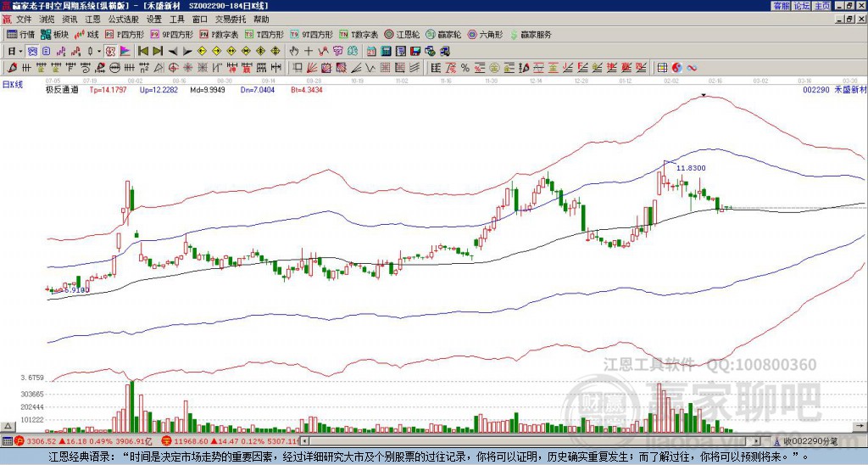Click the 论坛 forum button

(801, 6)
